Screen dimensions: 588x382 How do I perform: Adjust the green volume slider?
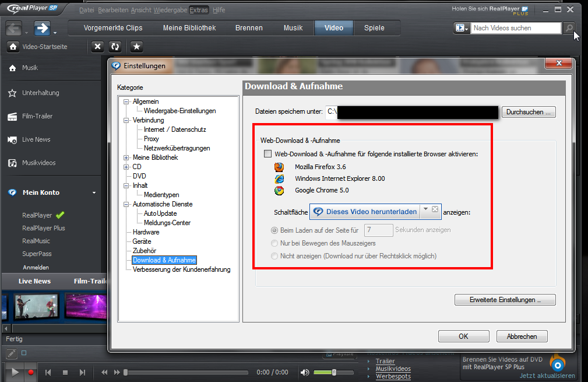click(334, 372)
